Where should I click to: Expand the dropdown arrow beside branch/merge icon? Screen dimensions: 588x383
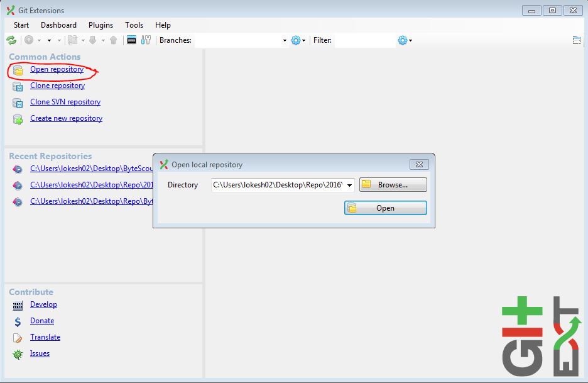coord(83,40)
